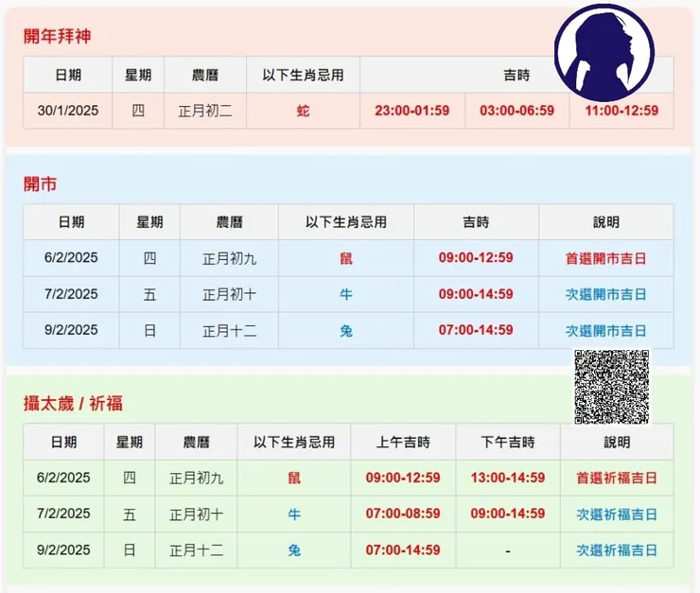Click 7/2/2025 in the 開市 table
Image resolution: width=700 pixels, height=593 pixels.
71,294
